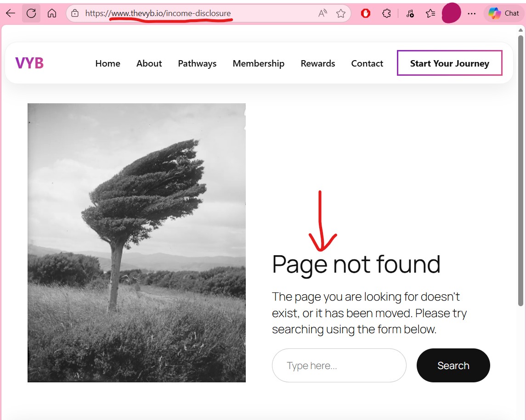Click the VYB logo
Viewport: 526px width, 420px height.
[x=29, y=63]
